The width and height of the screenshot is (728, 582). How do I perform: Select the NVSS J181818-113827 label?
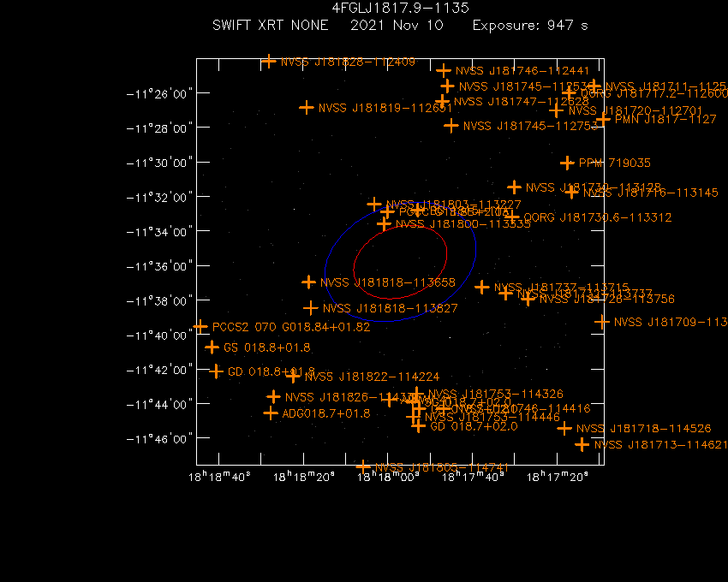point(390,308)
